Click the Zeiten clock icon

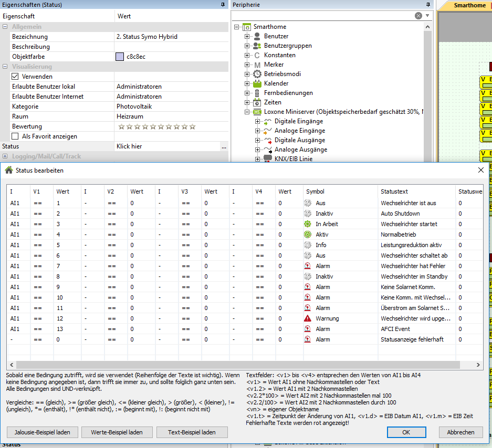(x=257, y=102)
